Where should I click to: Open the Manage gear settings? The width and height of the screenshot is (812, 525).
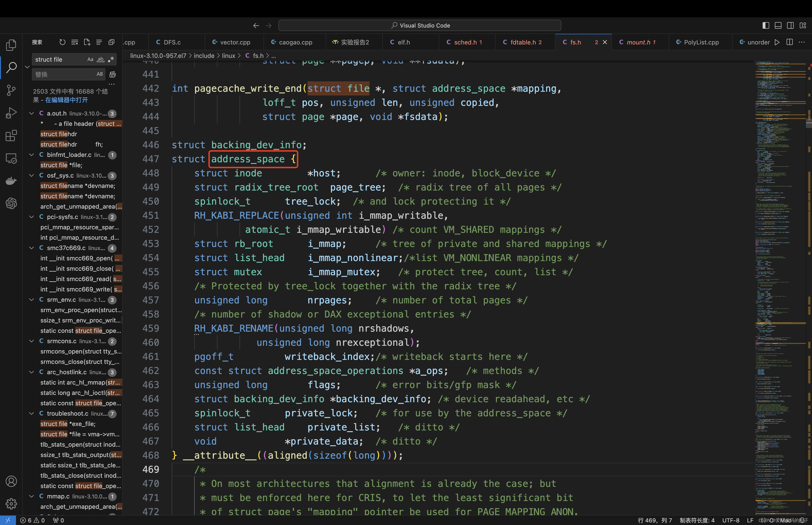(11, 504)
